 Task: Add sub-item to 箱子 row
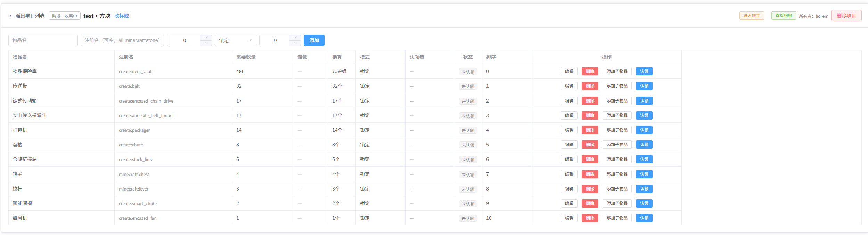point(617,174)
